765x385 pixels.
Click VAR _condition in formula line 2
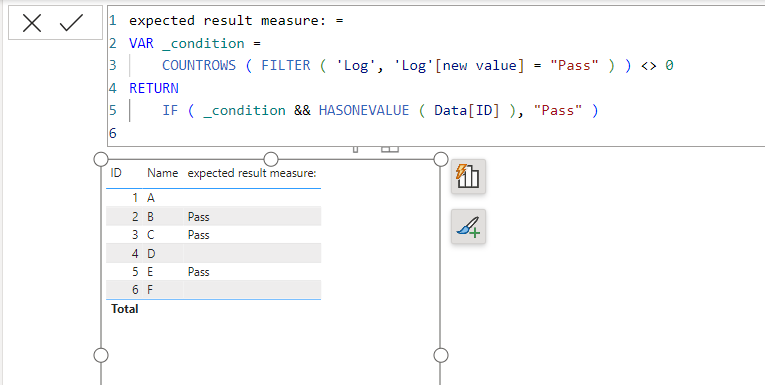[187, 43]
